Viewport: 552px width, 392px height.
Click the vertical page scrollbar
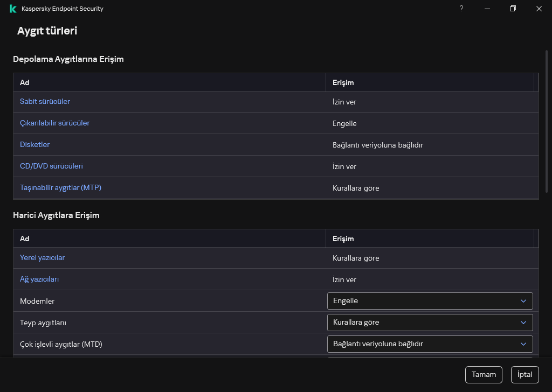tap(548, 121)
